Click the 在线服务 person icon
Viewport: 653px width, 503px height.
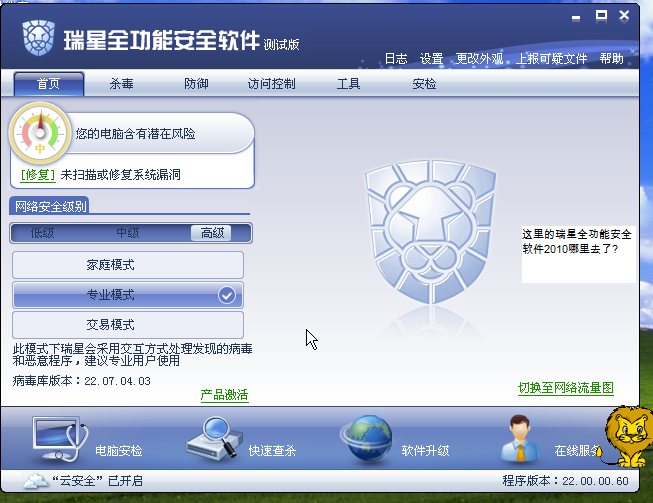click(x=520, y=438)
